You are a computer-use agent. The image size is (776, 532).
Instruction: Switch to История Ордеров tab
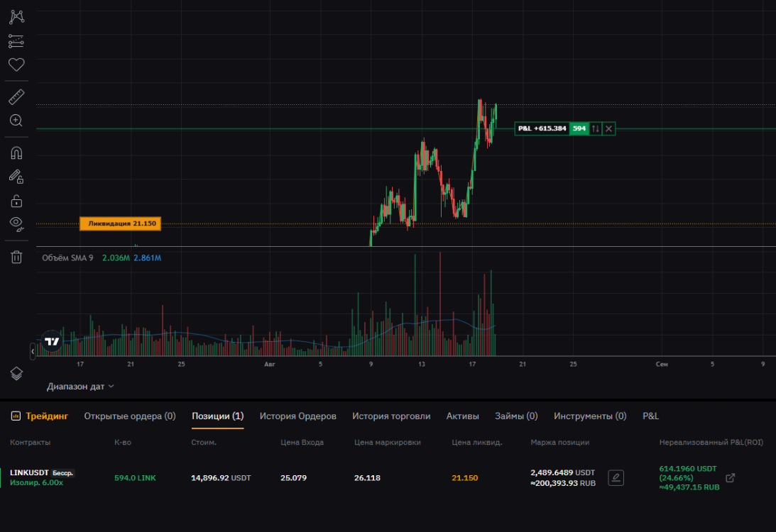(x=297, y=416)
